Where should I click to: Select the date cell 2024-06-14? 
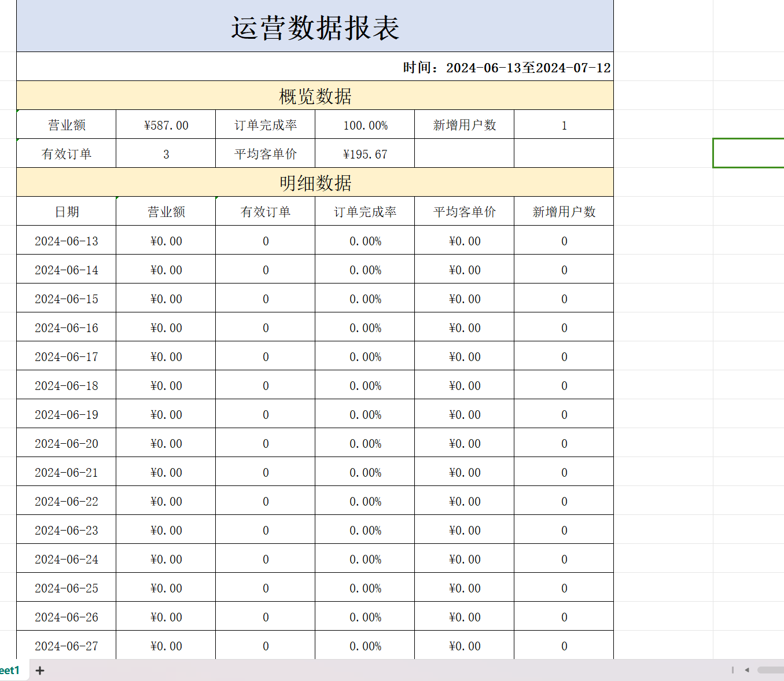click(67, 269)
